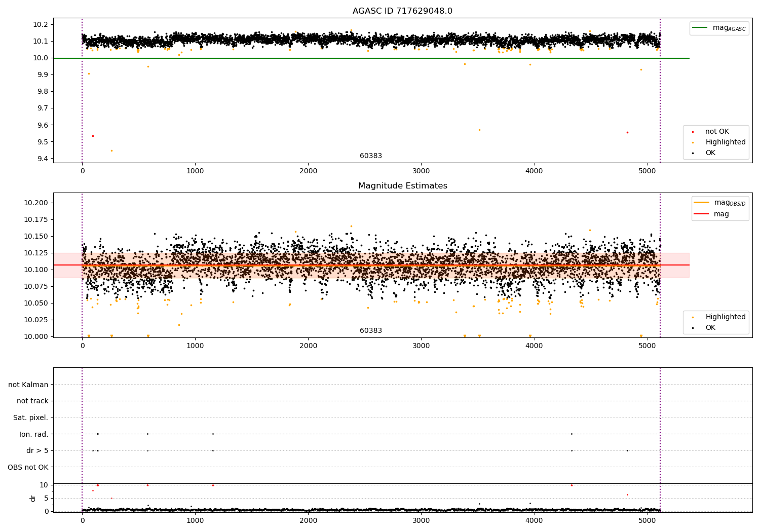Click the 10 tick on the dr axis

(x=44, y=485)
